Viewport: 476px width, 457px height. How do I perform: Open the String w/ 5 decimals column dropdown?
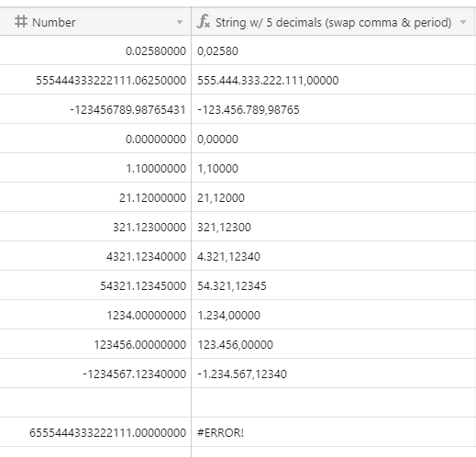pos(463,22)
